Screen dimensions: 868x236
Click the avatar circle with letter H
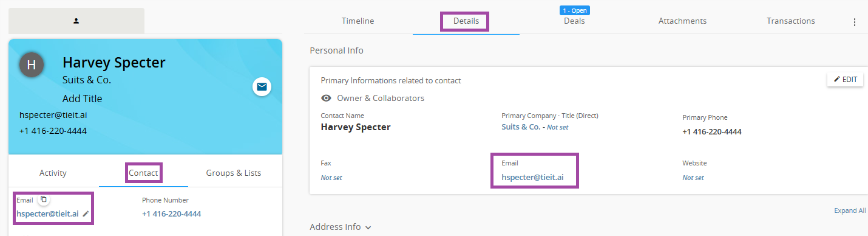32,65
